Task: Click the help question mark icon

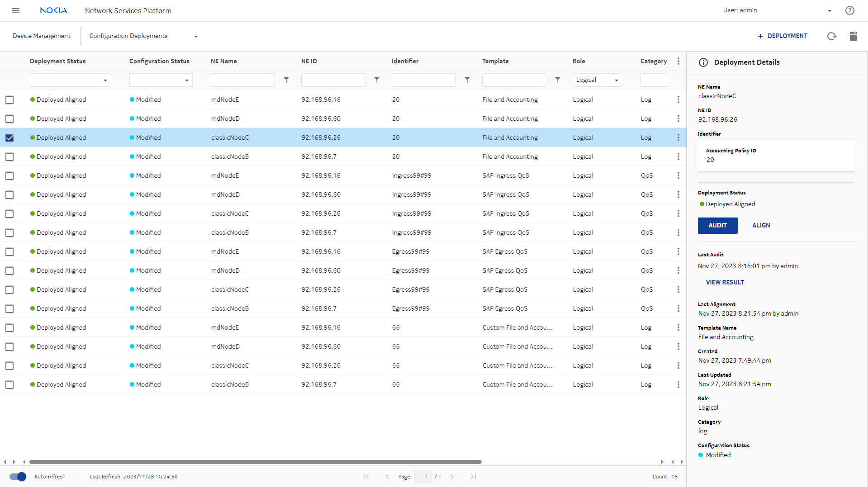Action: pyautogui.click(x=849, y=10)
